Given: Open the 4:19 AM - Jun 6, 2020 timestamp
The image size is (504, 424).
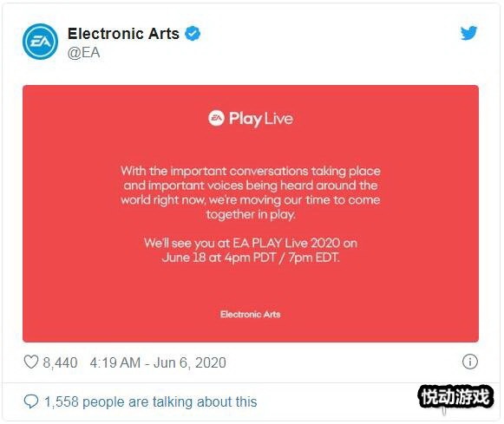Looking at the screenshot, I should [x=158, y=362].
